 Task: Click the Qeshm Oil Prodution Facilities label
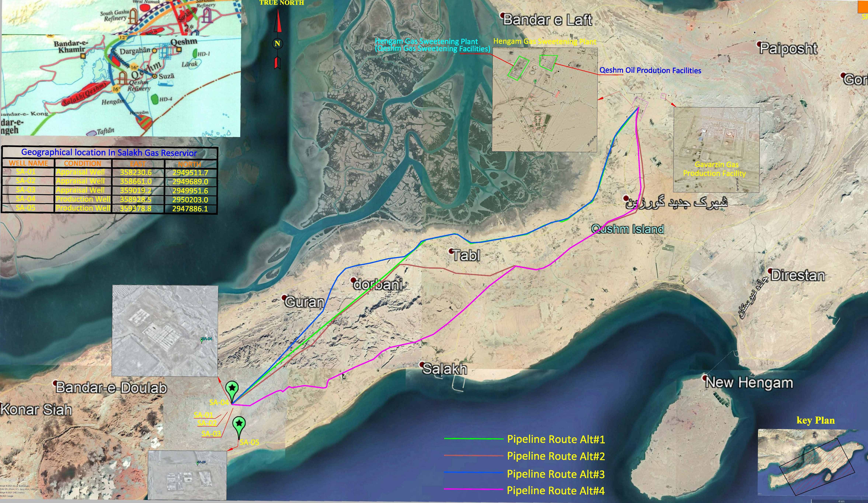(650, 70)
